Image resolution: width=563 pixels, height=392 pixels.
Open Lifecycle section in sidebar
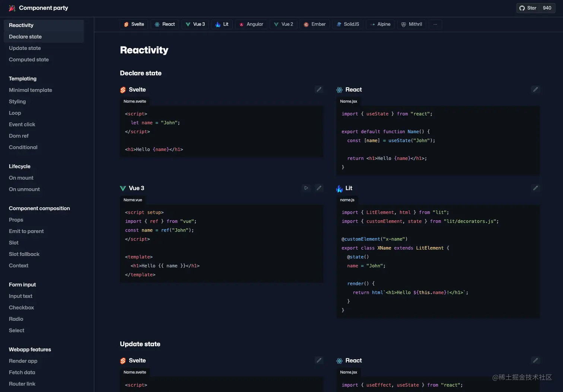click(20, 166)
